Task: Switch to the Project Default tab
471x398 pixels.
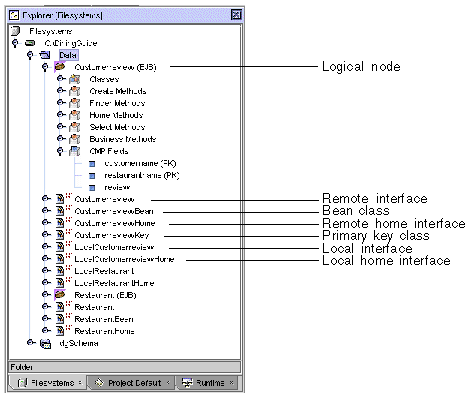Action: click(131, 383)
